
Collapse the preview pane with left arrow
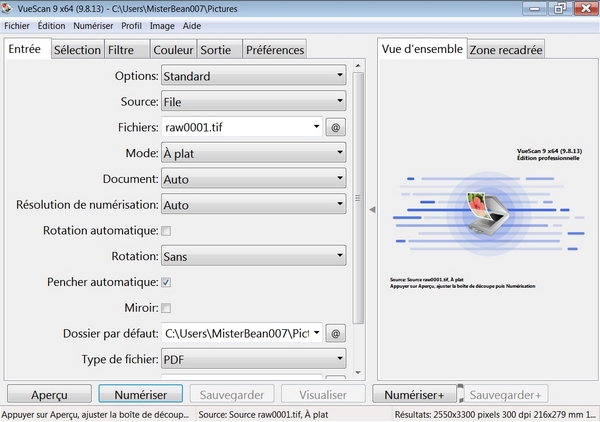(x=372, y=210)
